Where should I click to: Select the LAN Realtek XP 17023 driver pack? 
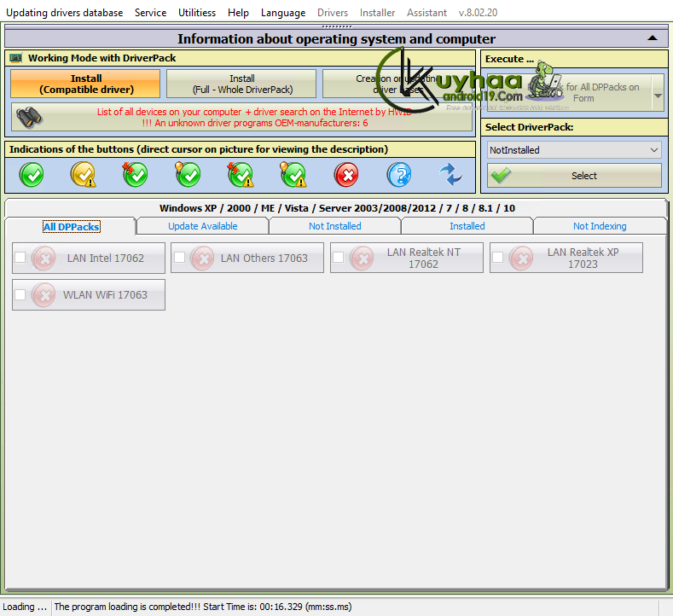pos(566,258)
